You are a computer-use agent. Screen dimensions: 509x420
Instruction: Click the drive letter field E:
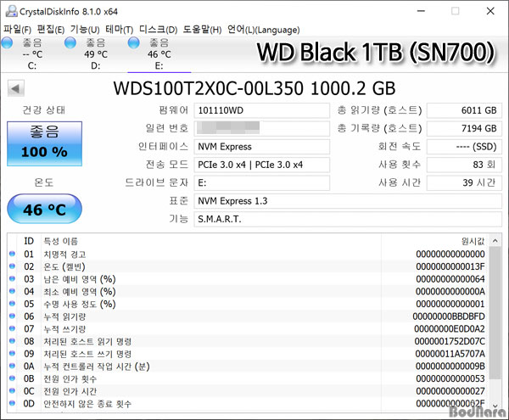point(261,183)
